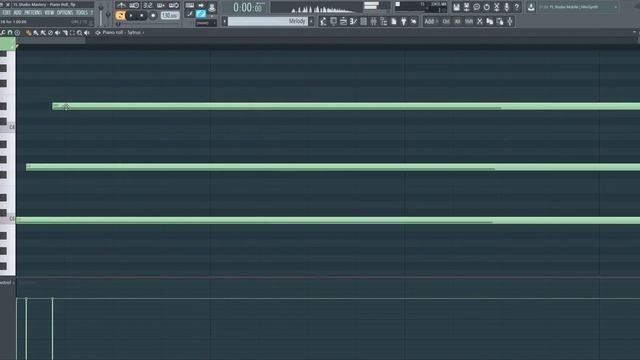Toggle the recording countdown

click(147, 5)
